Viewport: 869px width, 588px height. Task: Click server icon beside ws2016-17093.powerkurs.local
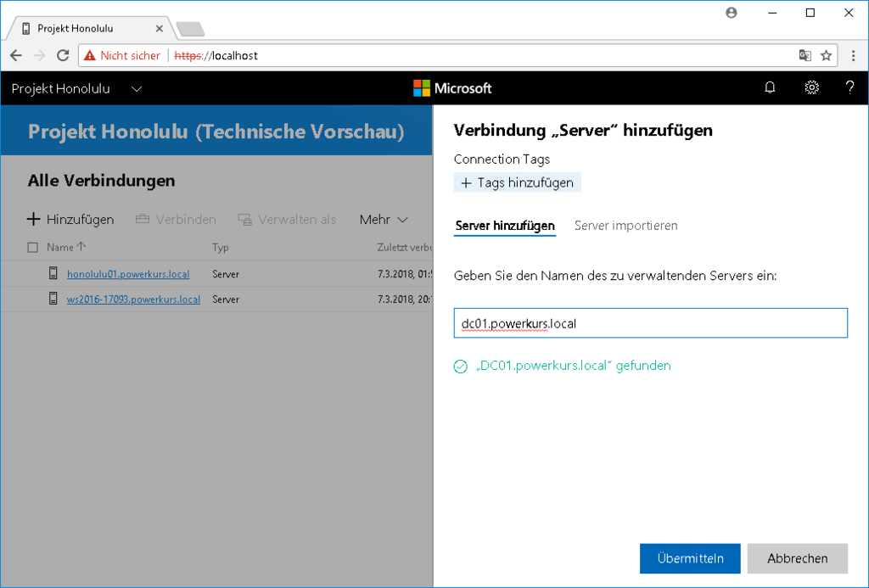click(53, 299)
